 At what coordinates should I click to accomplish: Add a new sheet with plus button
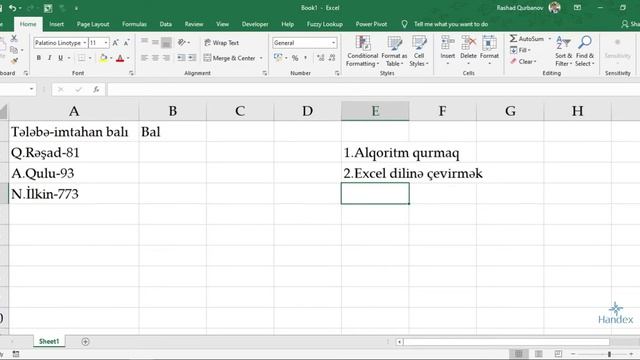pyautogui.click(x=85, y=342)
